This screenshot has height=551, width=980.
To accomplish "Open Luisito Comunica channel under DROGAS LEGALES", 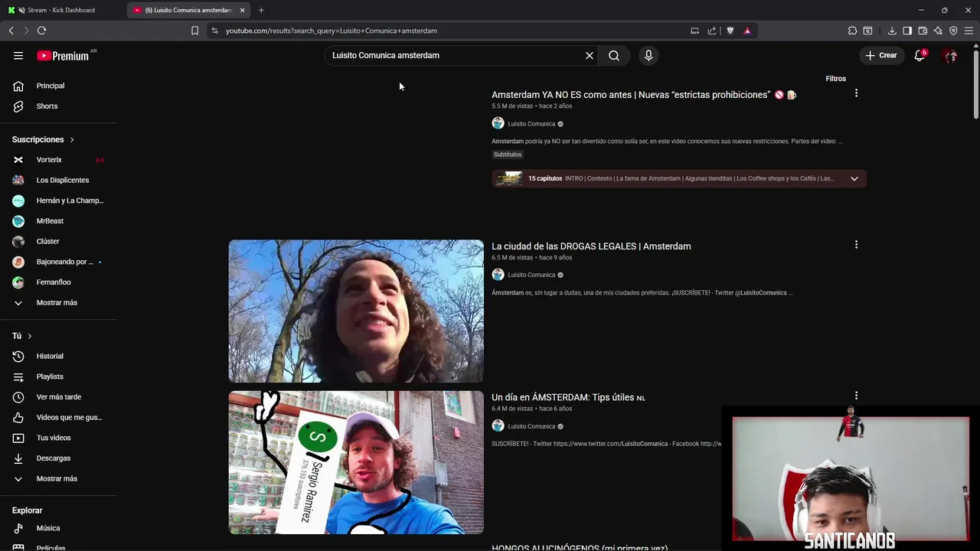I will [x=531, y=275].
